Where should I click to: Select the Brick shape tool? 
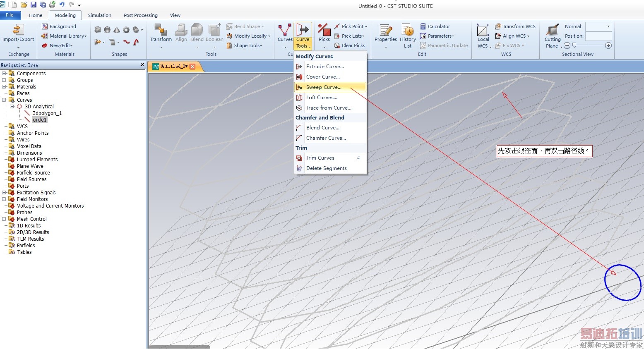98,29
